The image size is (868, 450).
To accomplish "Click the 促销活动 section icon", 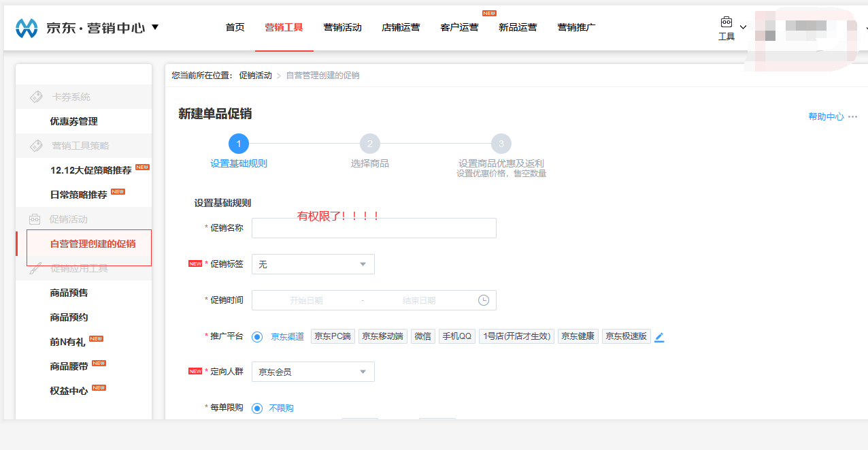I will tap(35, 219).
